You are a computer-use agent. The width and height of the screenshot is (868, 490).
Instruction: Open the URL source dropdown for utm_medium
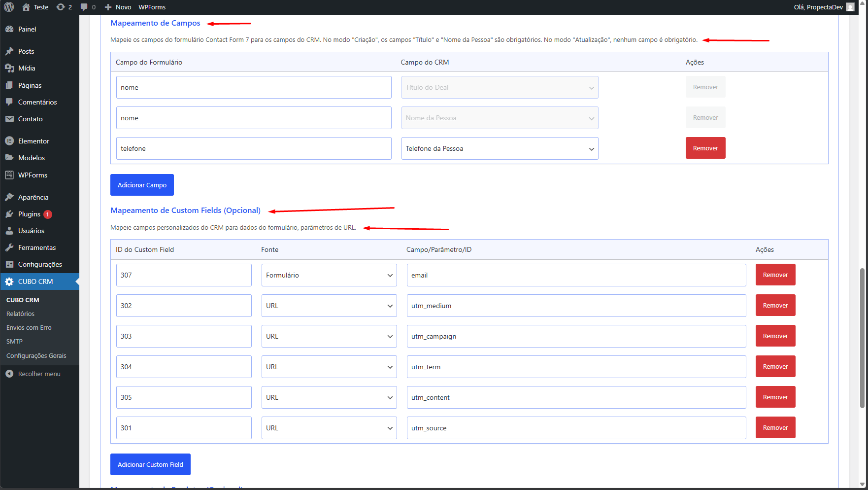click(x=329, y=306)
